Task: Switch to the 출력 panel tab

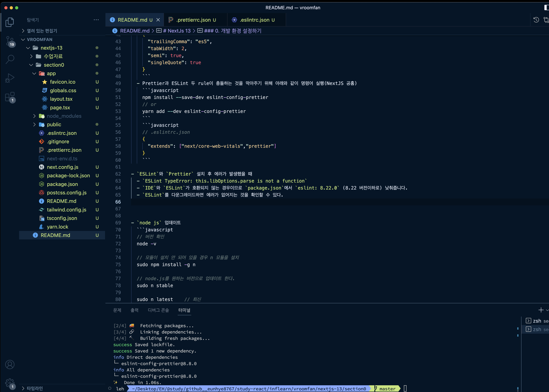Action: tap(134, 310)
